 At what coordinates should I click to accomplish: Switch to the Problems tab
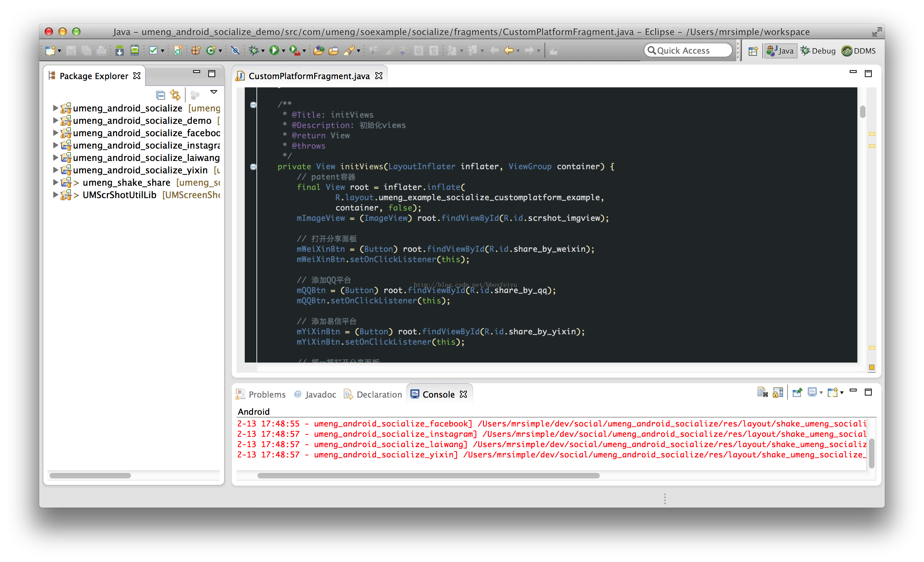point(261,395)
